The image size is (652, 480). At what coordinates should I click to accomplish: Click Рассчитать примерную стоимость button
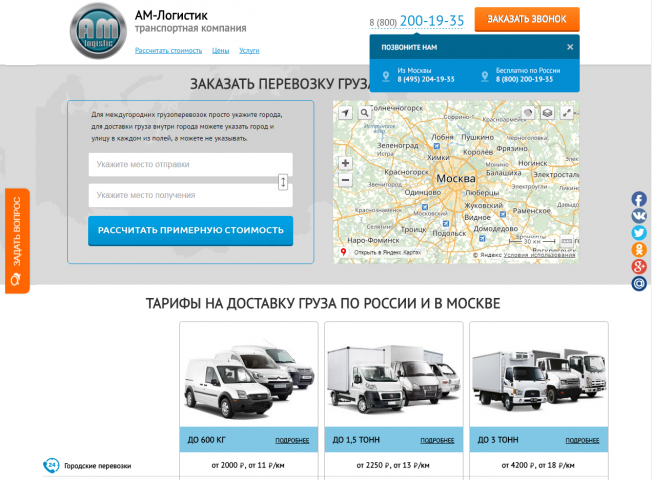[190, 230]
